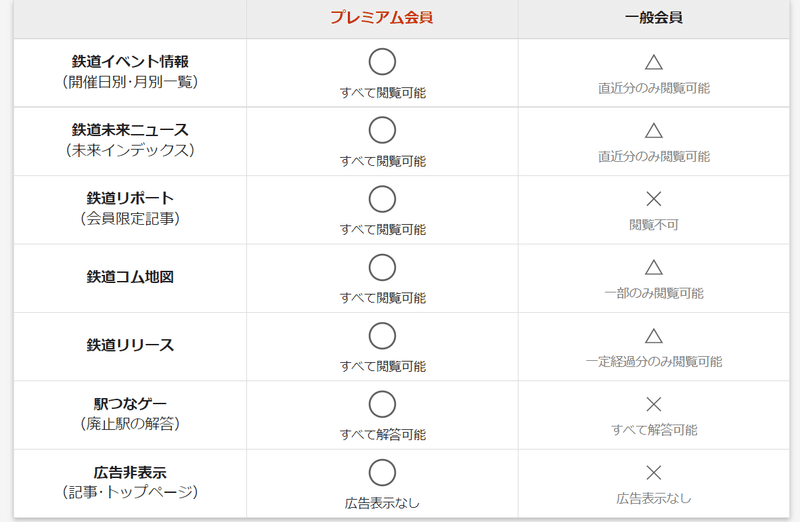Click the triangle icon for 鉄道イベント情報 general
Viewport: 800px width, 522px height.
[654, 62]
